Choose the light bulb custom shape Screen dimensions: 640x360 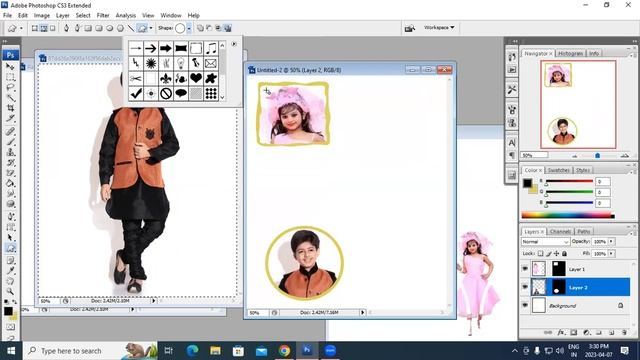[181, 63]
